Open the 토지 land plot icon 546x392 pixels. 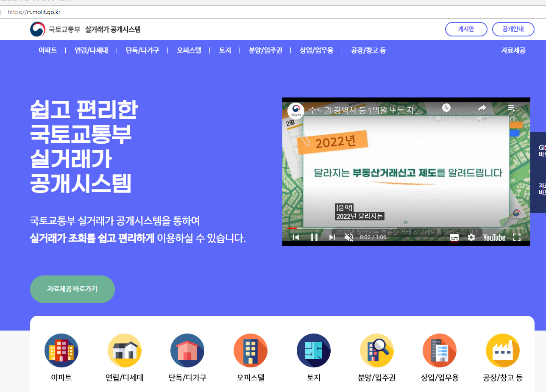[x=314, y=350]
